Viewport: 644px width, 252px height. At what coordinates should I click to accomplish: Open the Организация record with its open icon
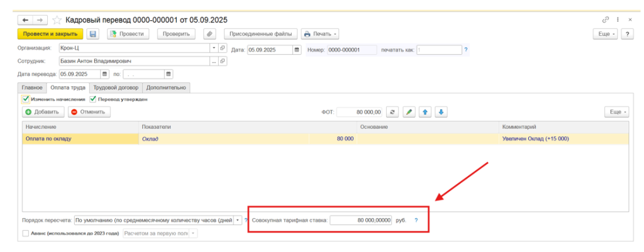222,48
